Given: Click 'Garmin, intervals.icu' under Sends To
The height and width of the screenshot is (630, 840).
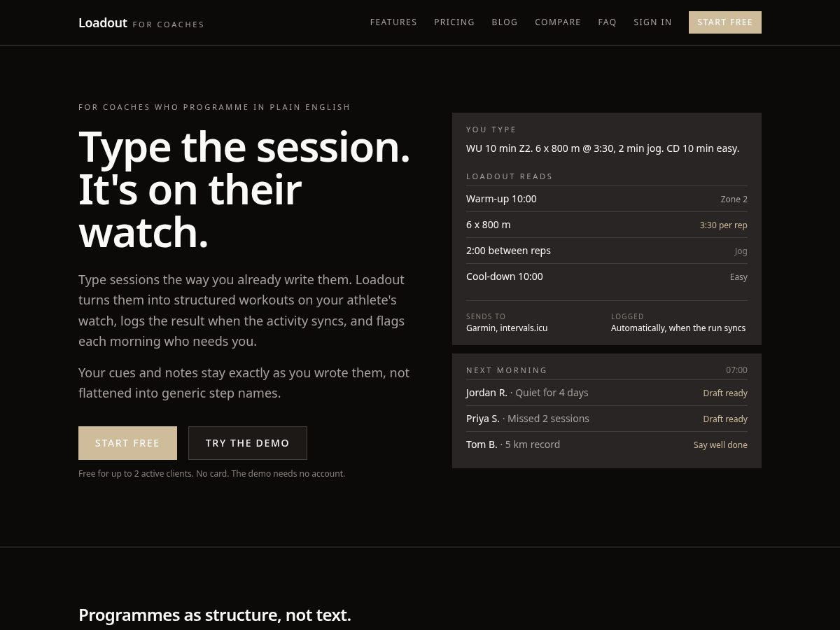Looking at the screenshot, I should (507, 328).
